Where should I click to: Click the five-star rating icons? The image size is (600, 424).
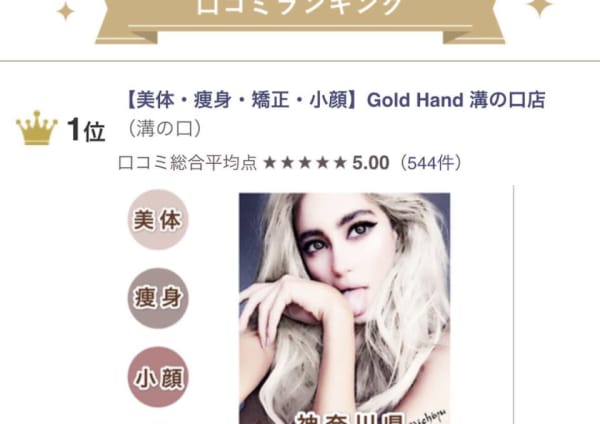(x=305, y=163)
